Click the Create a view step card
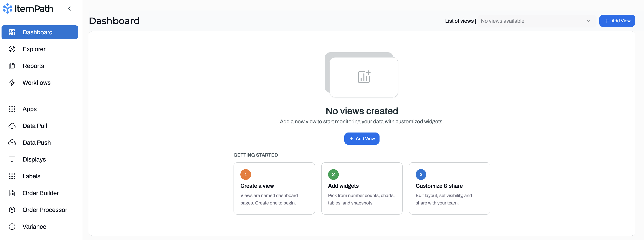The height and width of the screenshot is (240, 644). point(274,188)
